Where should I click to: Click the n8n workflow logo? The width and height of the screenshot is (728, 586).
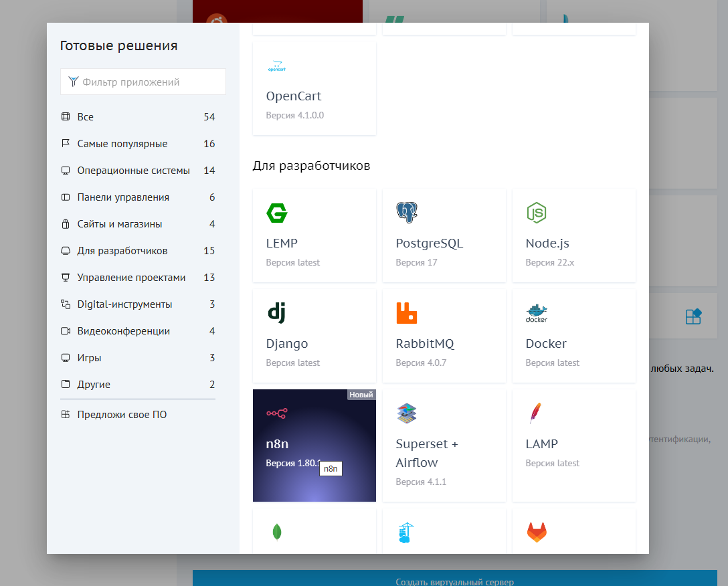(277, 413)
